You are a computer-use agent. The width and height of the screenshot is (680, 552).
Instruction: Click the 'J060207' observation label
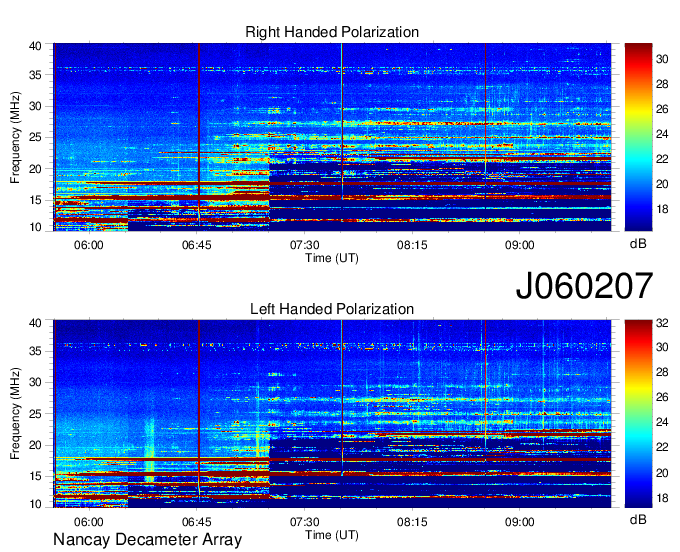pos(584,286)
